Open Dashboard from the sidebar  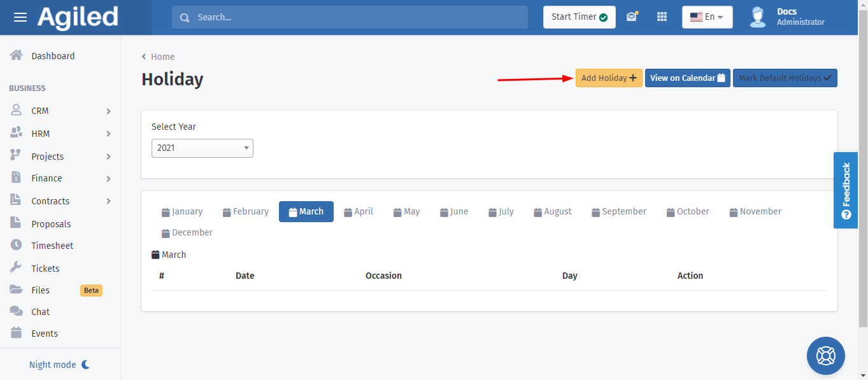53,56
